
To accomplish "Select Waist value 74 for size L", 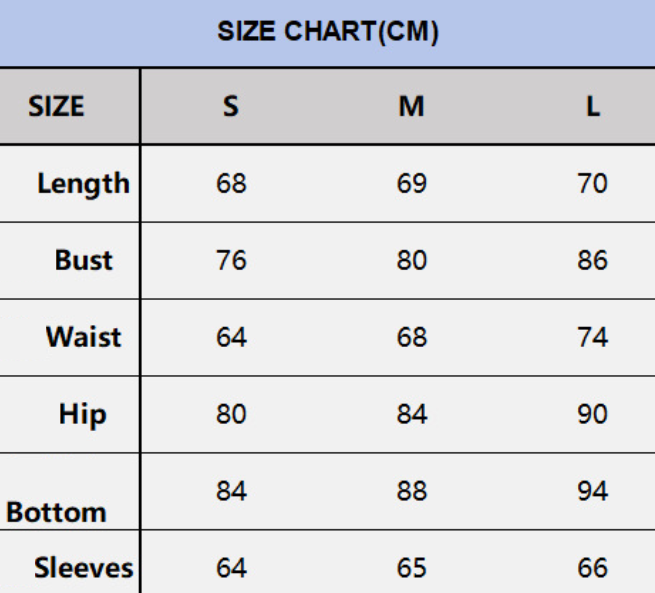I will [592, 337].
